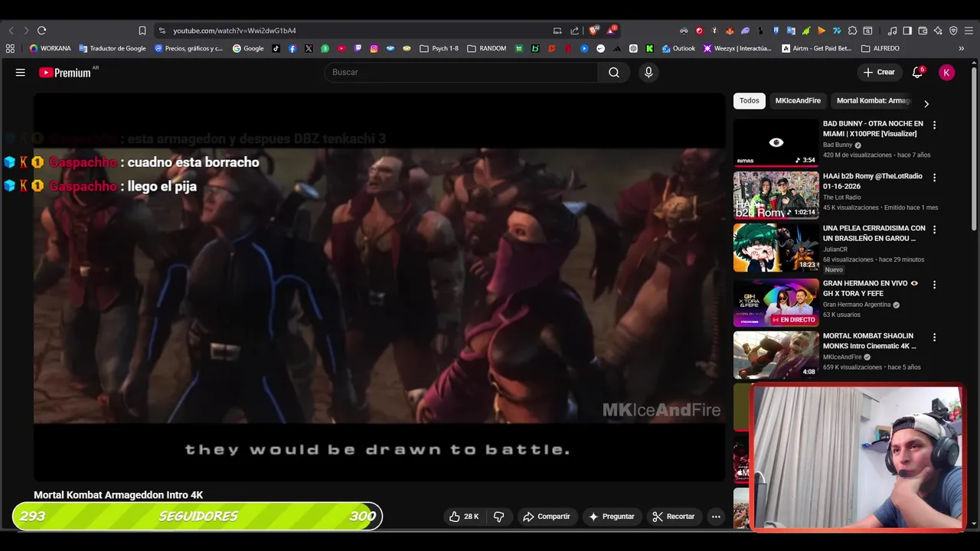Open the Instagram bookmark icon
980x551 pixels.
(374, 48)
